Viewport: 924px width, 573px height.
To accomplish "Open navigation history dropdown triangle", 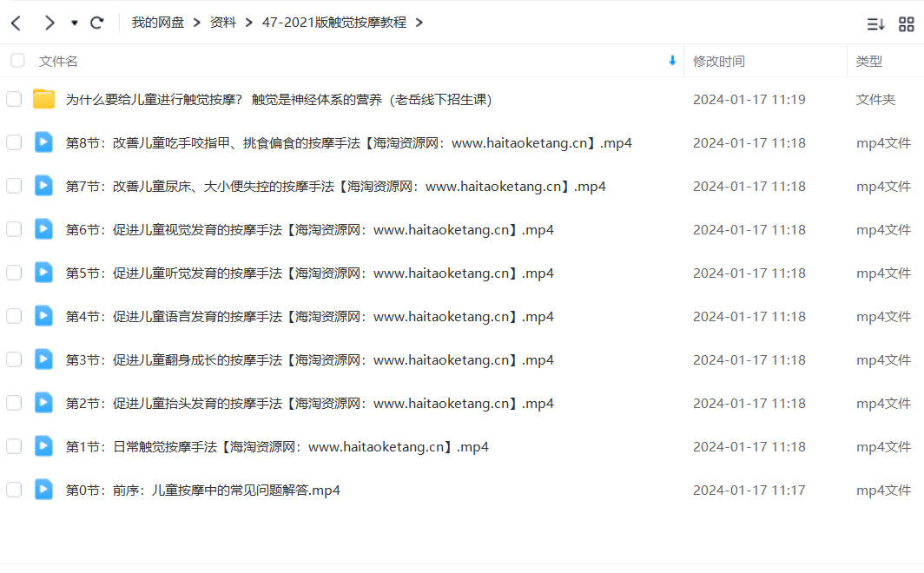I will tap(75, 23).
